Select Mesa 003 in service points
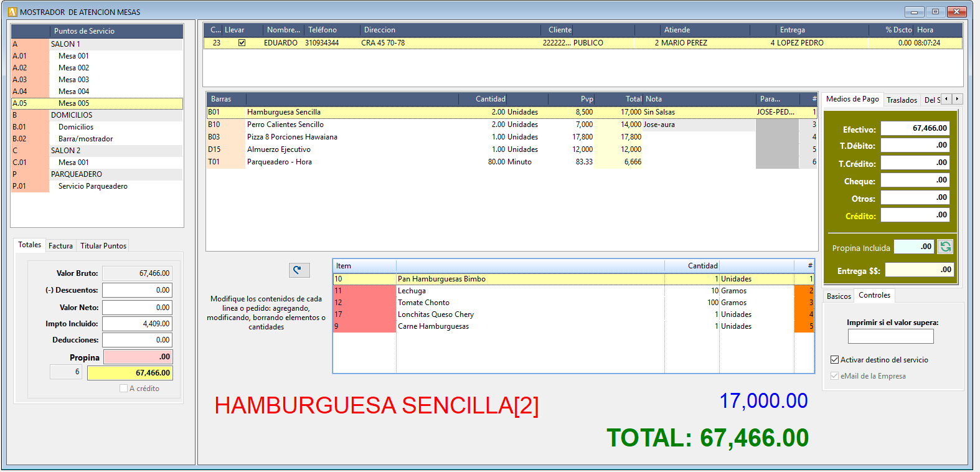 tap(73, 80)
